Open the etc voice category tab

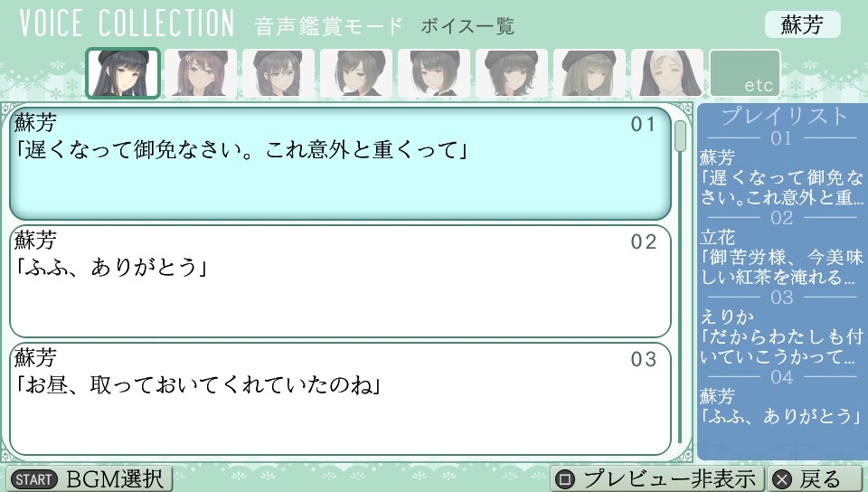pos(745,73)
